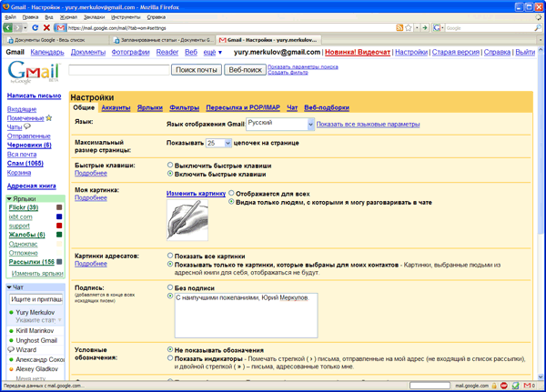
Task: Select Не показывать обозначения radio button
Action: click(x=170, y=349)
